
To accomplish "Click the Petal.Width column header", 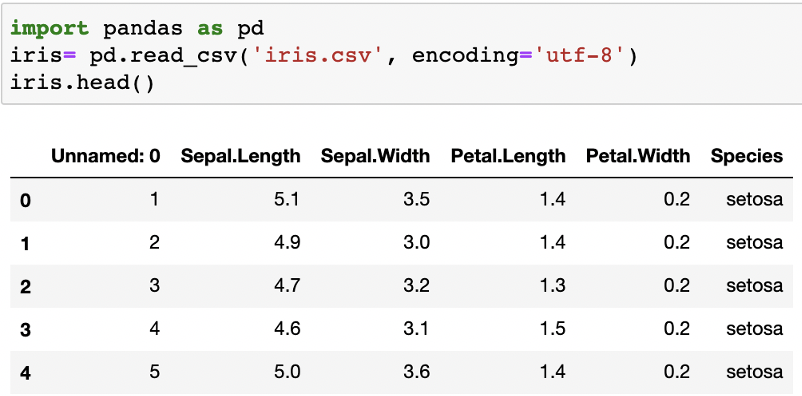I will coord(638,156).
